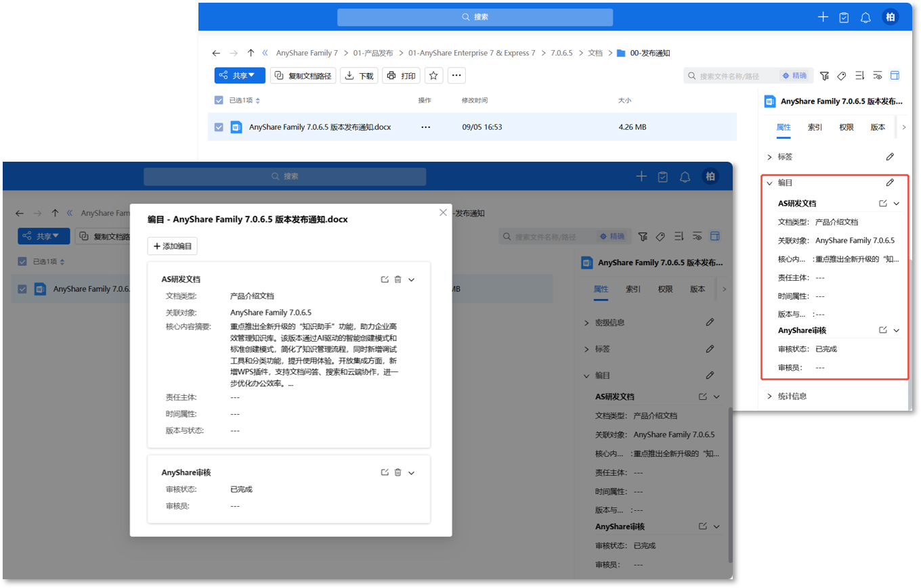Go to the 01-产品发布 breadcrumb folder

tap(372, 53)
